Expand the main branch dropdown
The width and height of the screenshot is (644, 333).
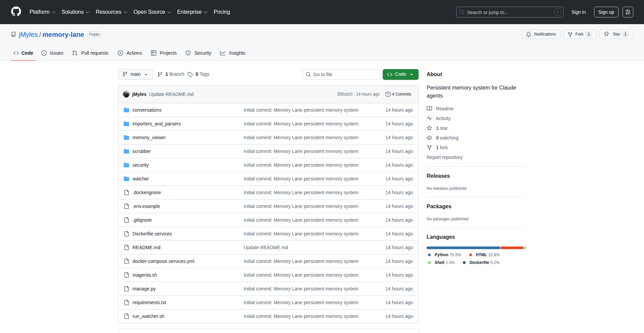pos(135,74)
